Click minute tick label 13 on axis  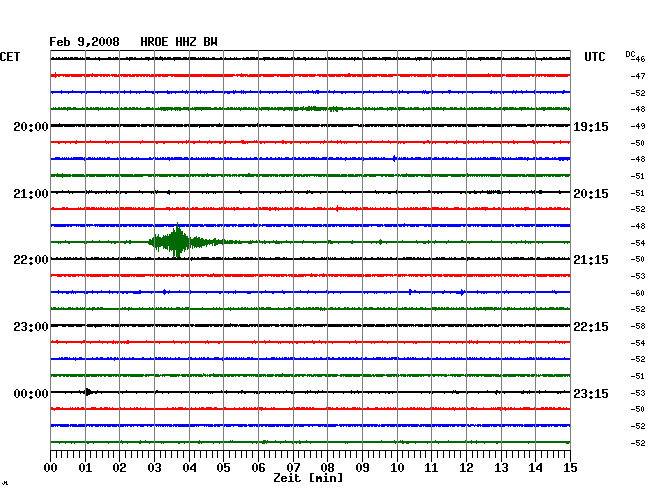tap(501, 467)
